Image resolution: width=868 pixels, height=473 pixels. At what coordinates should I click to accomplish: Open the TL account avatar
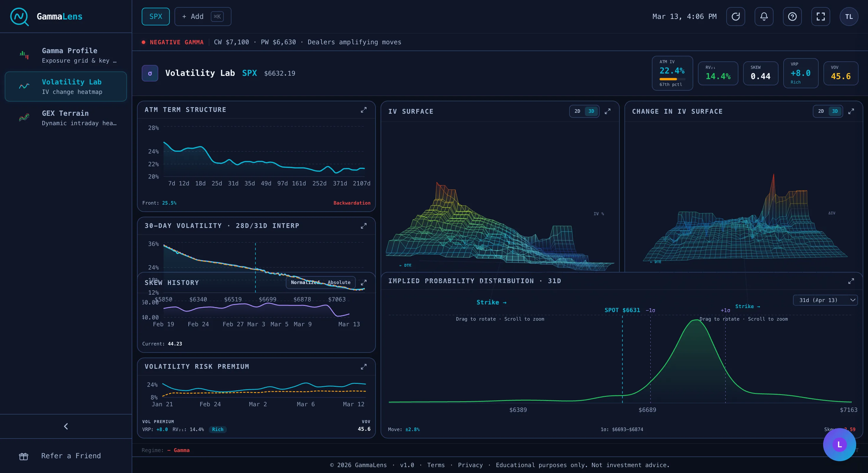[849, 16]
